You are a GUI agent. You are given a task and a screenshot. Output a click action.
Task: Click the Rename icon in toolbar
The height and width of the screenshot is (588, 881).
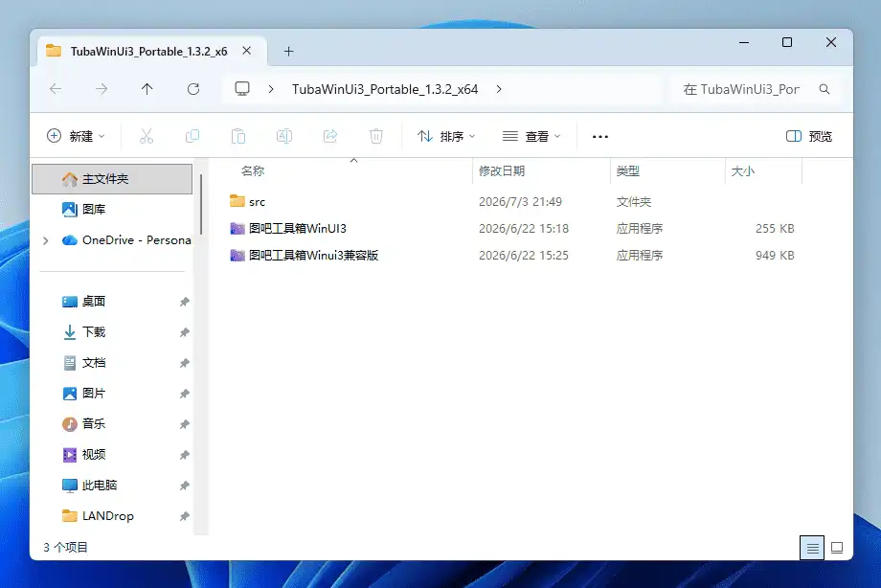(284, 136)
